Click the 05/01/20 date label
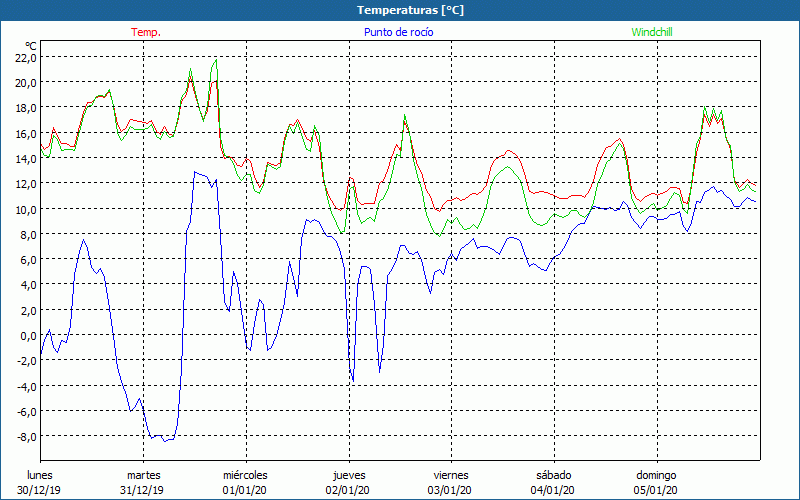Image resolution: width=800 pixels, height=500 pixels. tap(656, 490)
